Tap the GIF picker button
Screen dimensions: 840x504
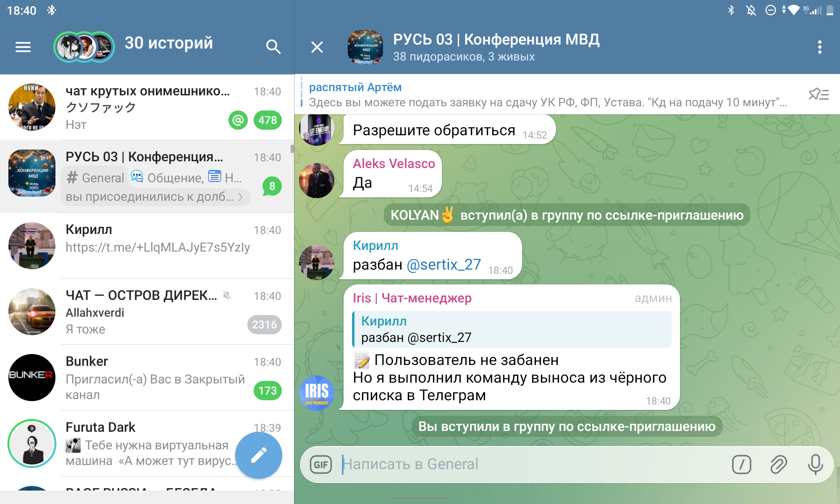click(x=321, y=465)
